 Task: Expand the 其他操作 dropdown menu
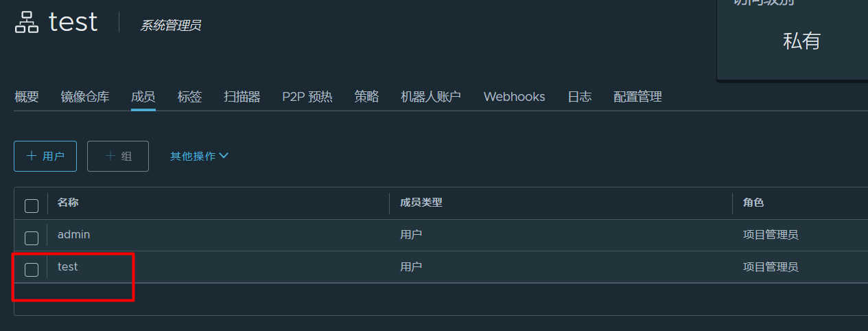click(x=199, y=156)
